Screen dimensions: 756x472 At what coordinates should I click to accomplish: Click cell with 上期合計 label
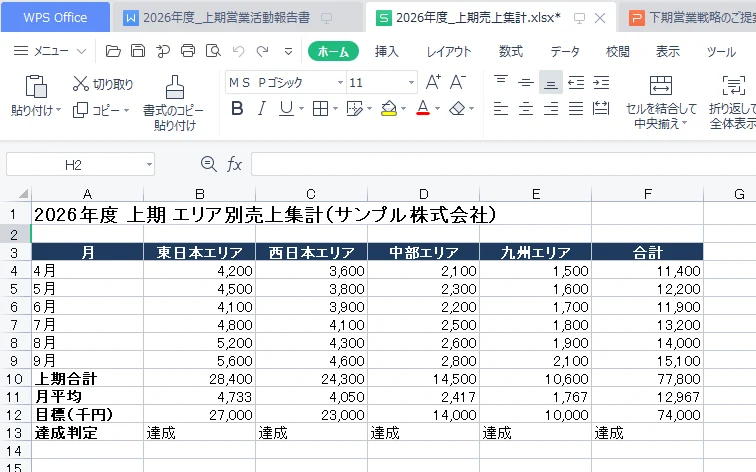click(x=87, y=378)
